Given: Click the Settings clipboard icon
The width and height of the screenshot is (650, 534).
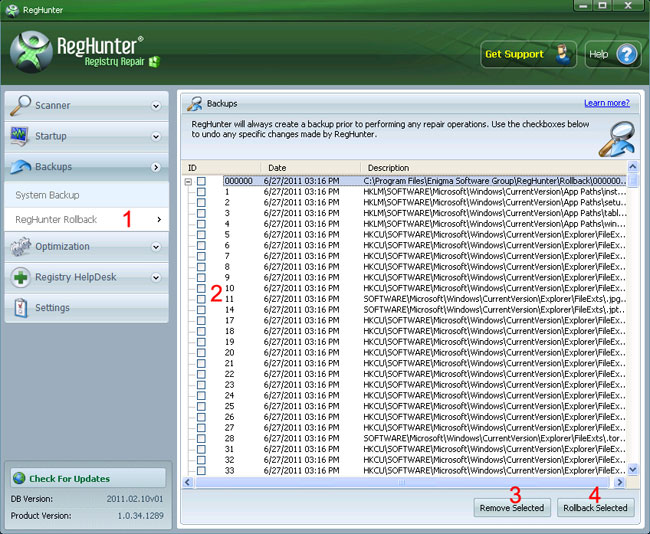Looking at the screenshot, I should pos(20,308).
